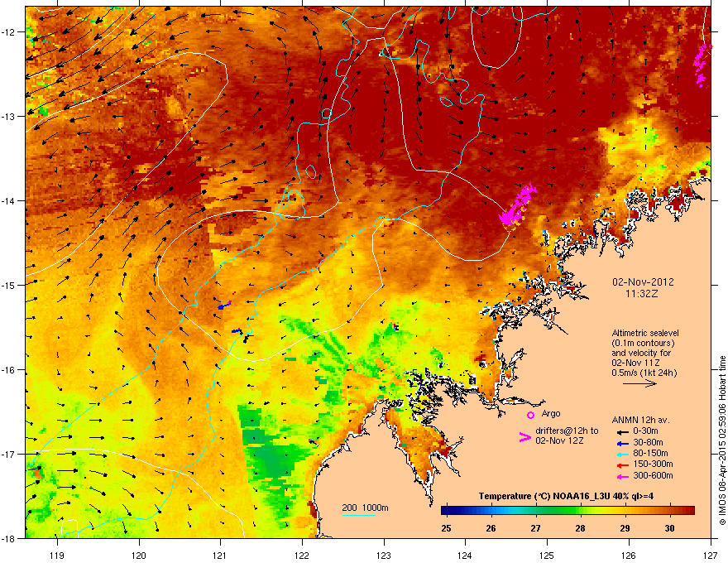
Task: Click the cyan 200 1000m depth contour legend line
Action: (x=359, y=515)
